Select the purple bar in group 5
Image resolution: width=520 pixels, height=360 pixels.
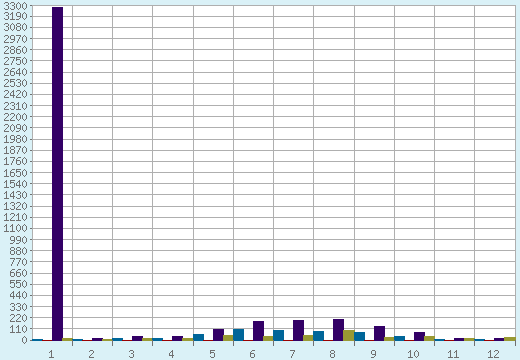click(218, 335)
